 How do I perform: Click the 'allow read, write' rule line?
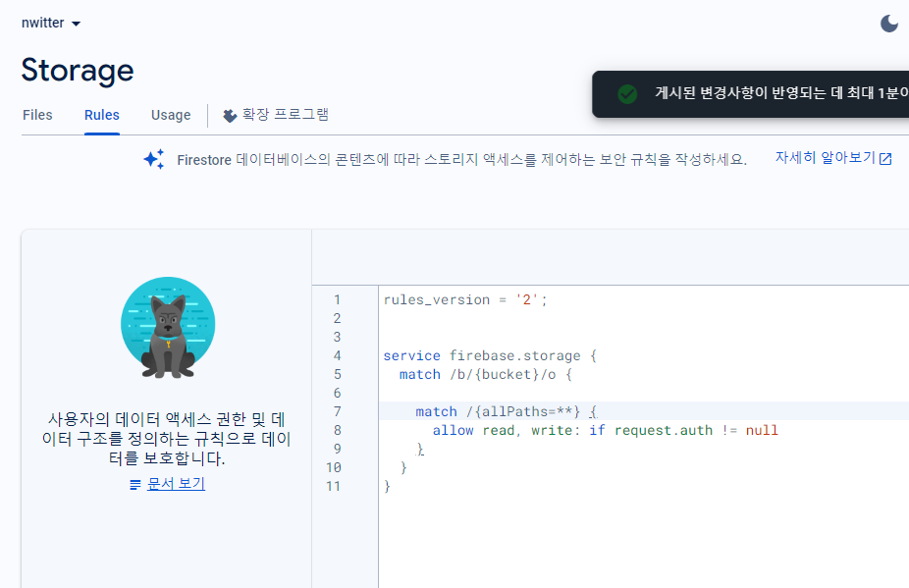pos(606,430)
